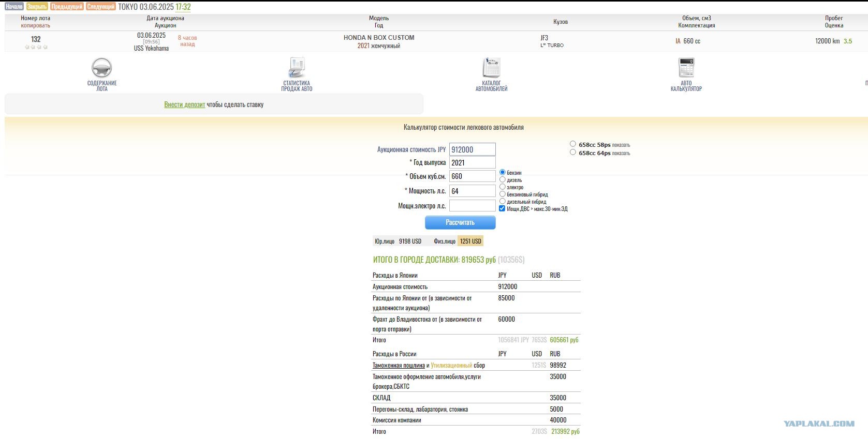
Task: Click the USS Yokohama auction name
Action: coord(151,49)
